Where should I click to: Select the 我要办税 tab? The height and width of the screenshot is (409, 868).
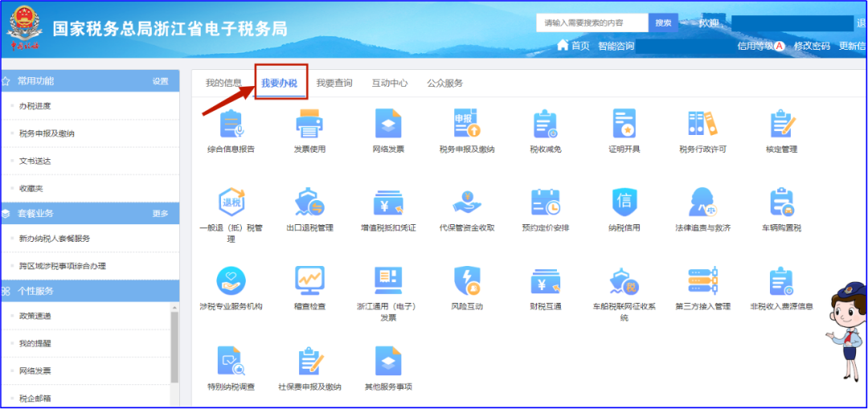pos(280,83)
